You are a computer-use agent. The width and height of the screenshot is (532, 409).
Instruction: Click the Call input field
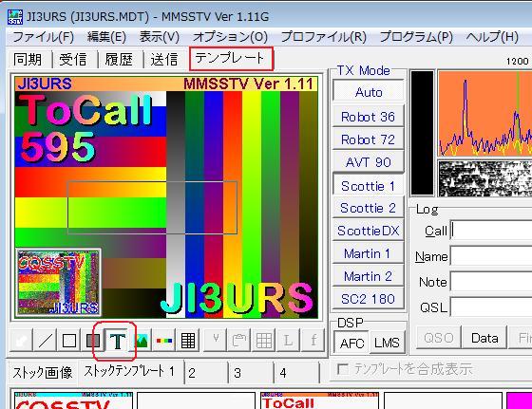point(491,231)
